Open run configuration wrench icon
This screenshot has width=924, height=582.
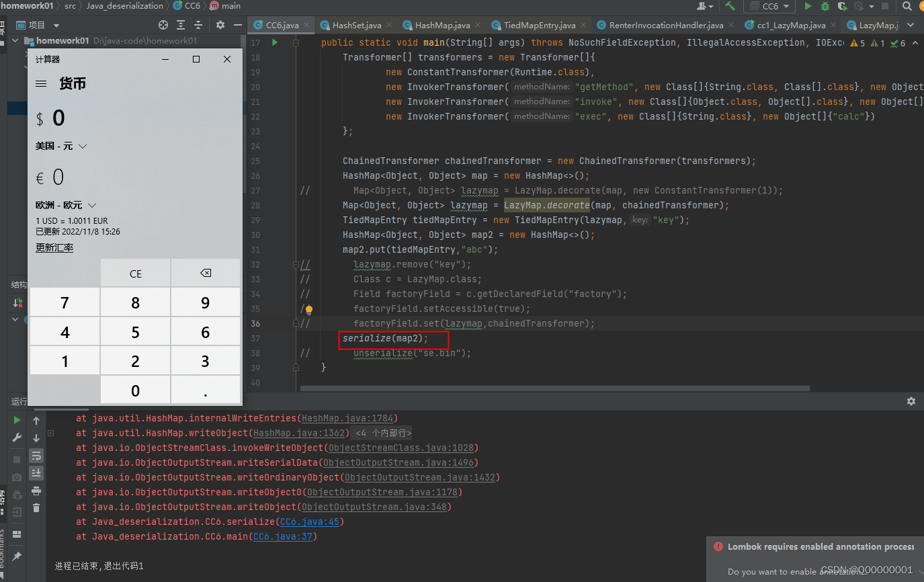click(17, 438)
